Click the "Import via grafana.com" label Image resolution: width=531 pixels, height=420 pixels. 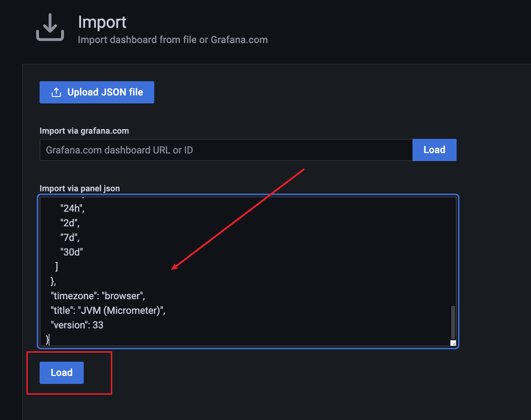point(84,131)
